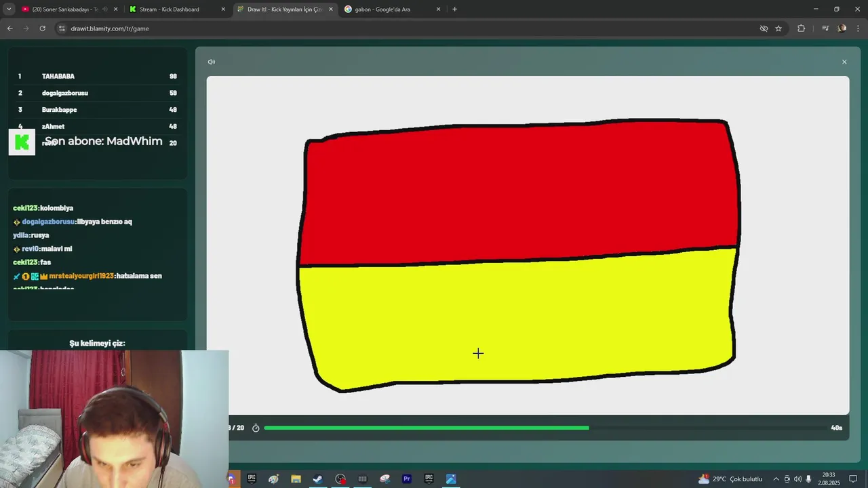Open site information icon in address bar
The image size is (868, 488).
point(62,28)
